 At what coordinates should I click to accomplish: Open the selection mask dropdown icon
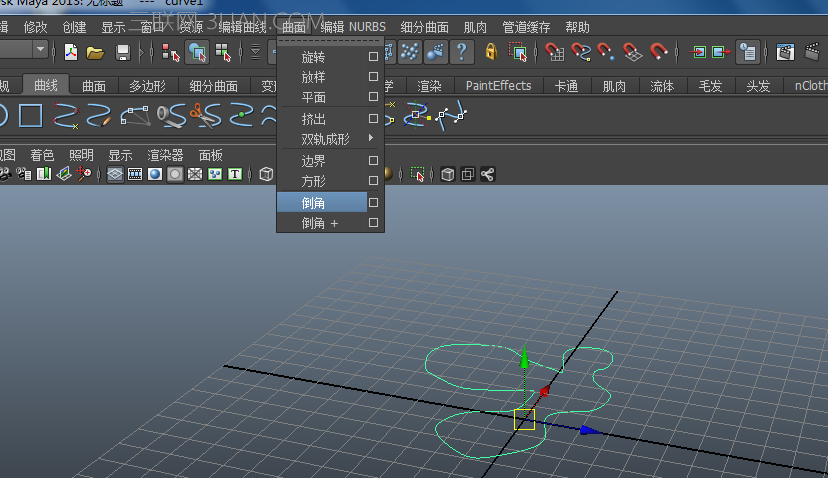pos(255,52)
